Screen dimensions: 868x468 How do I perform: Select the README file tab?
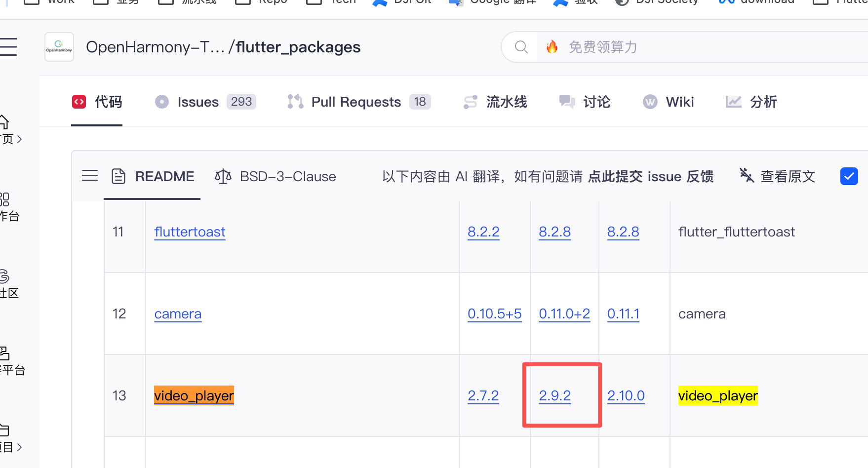click(x=153, y=176)
